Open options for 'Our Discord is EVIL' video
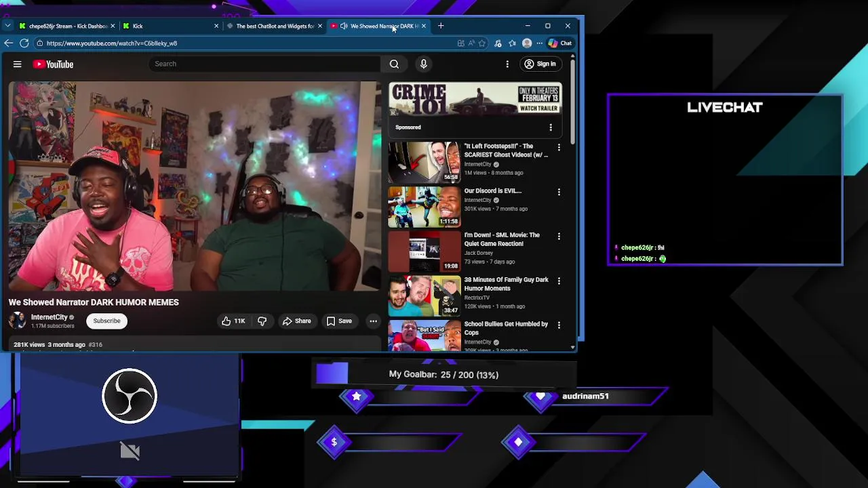This screenshot has height=488, width=868. pyautogui.click(x=559, y=192)
